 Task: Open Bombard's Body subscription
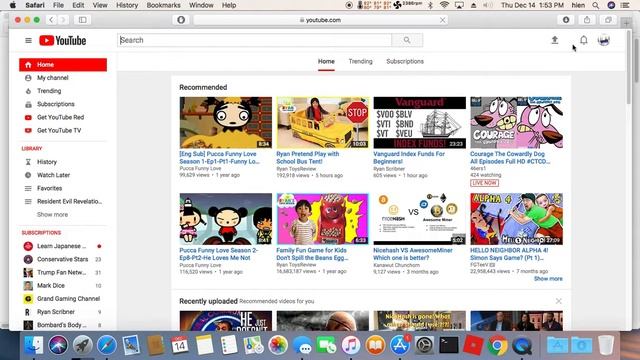tap(63, 325)
